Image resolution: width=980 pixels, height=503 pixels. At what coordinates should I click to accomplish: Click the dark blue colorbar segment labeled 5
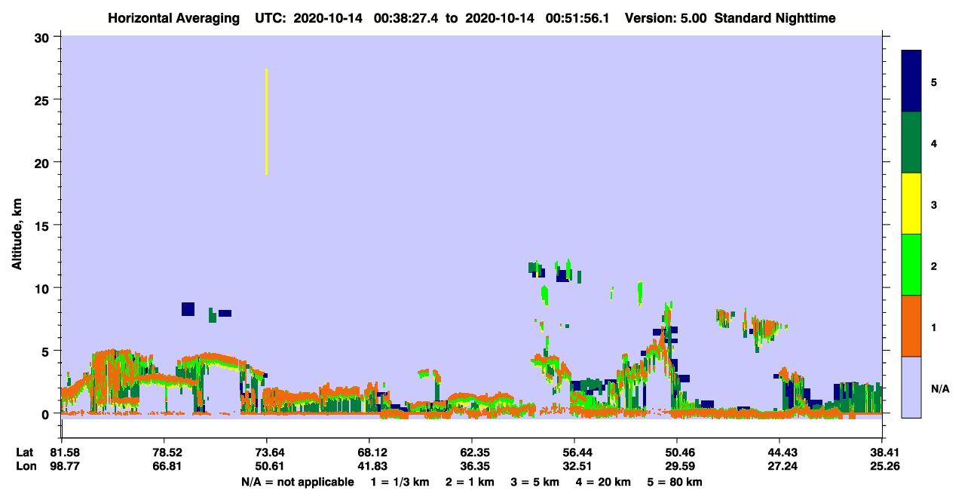coord(911,81)
